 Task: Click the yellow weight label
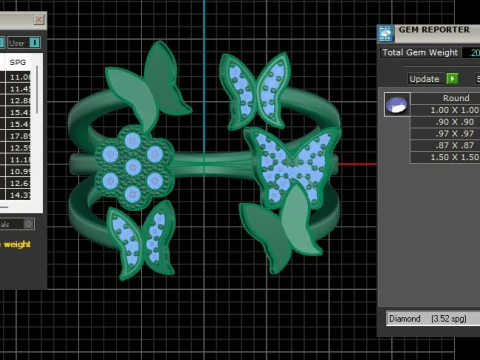(17, 244)
